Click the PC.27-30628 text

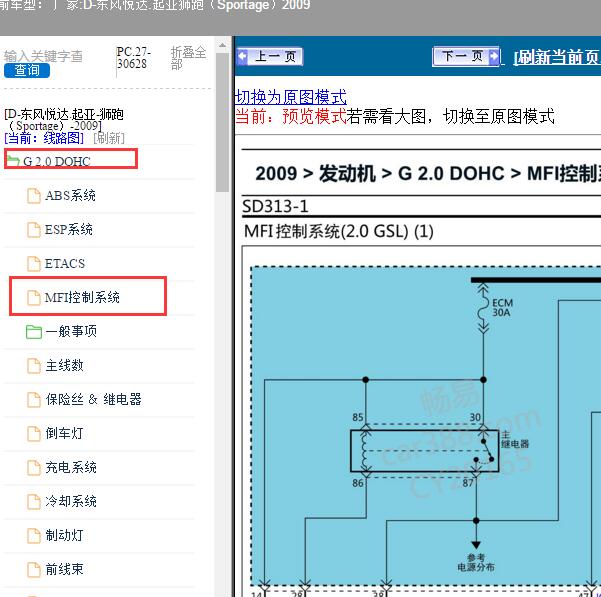pos(133,58)
